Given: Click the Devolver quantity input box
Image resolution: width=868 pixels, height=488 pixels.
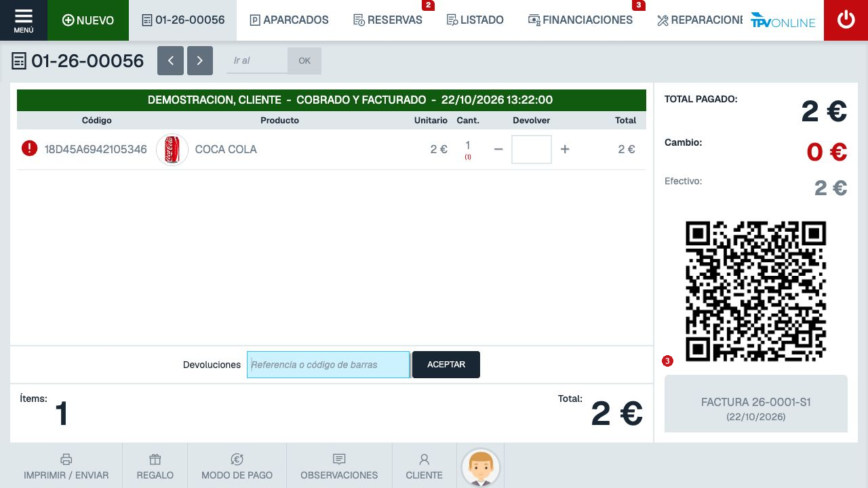Looking at the screenshot, I should coord(532,149).
